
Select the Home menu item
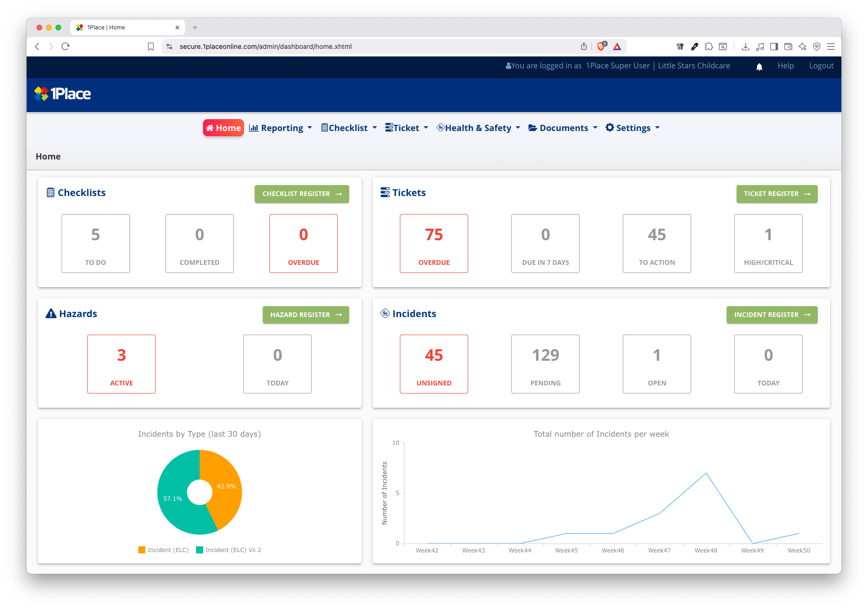coord(223,128)
